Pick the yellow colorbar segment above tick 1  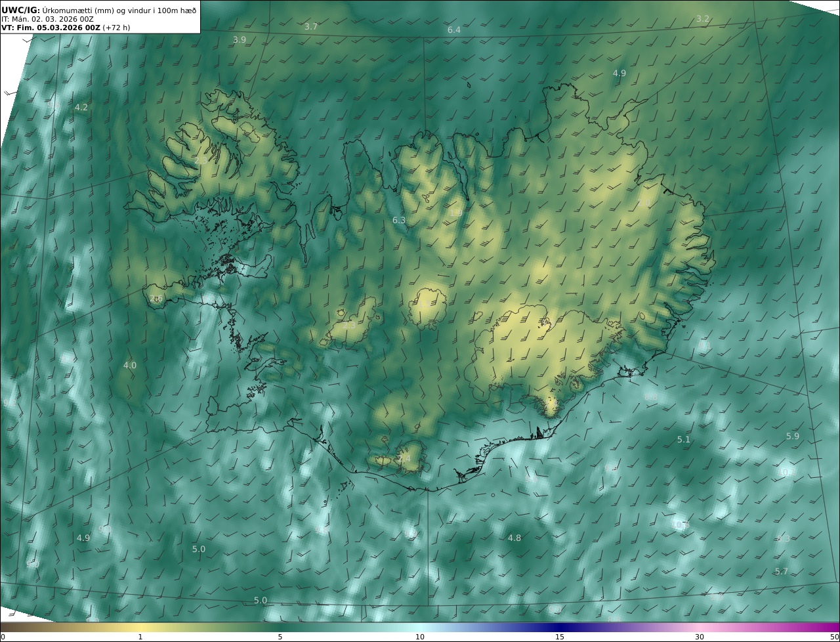(140, 627)
